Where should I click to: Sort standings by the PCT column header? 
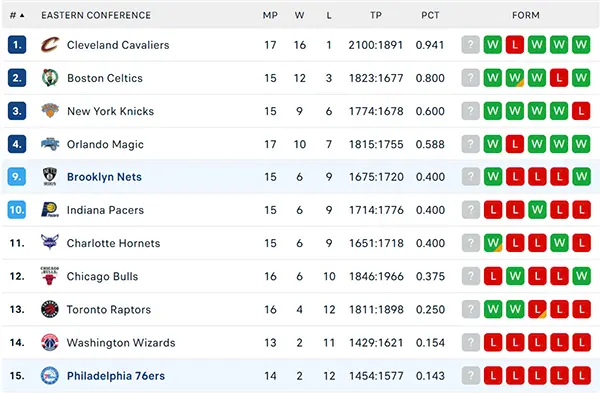(430, 15)
